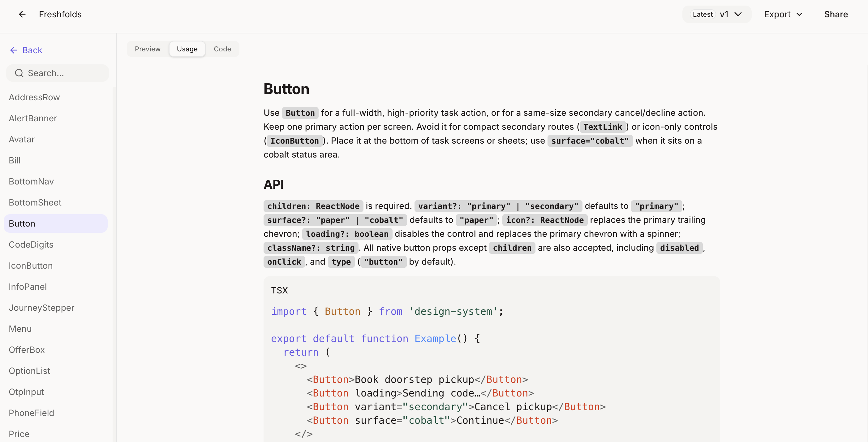
Task: Go Back via the sidebar link
Action: pos(26,50)
